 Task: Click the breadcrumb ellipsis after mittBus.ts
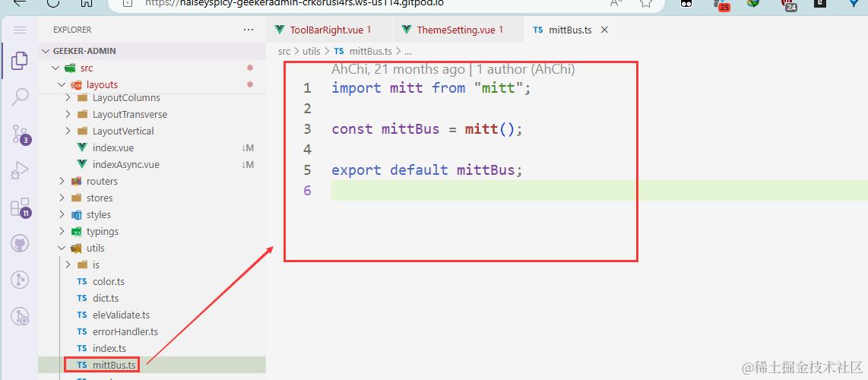point(407,52)
